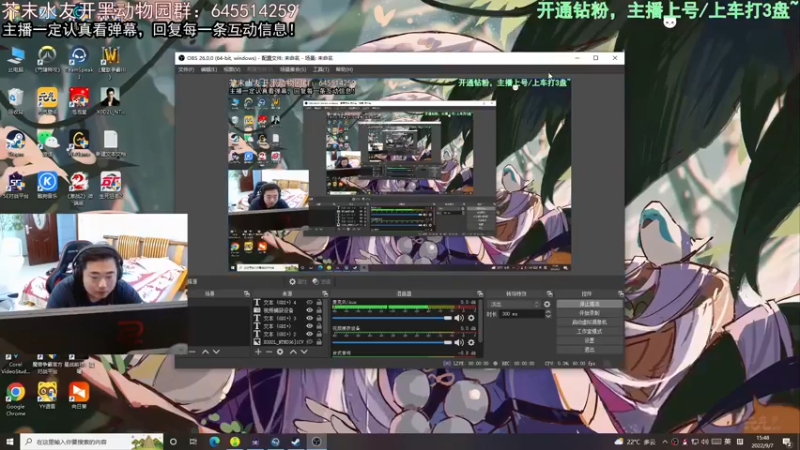Click the 开始录制 start recording button
Viewport: 800px width, 450px height.
click(589, 313)
